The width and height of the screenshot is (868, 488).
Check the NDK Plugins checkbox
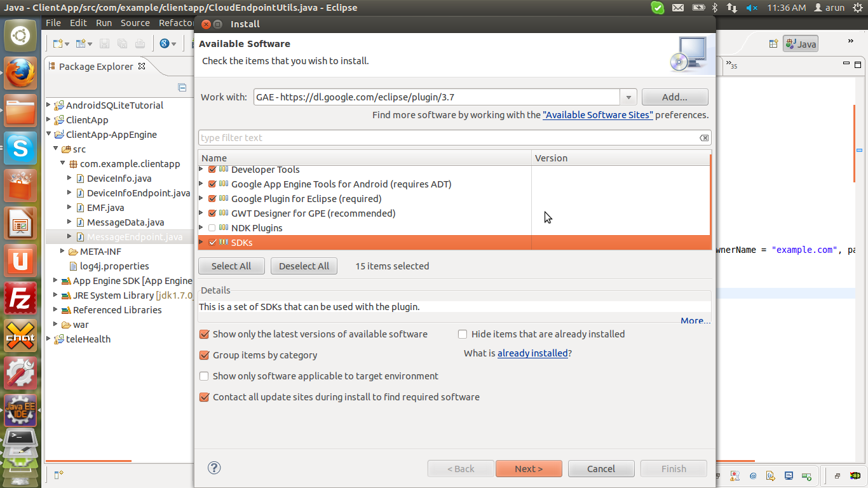212,228
